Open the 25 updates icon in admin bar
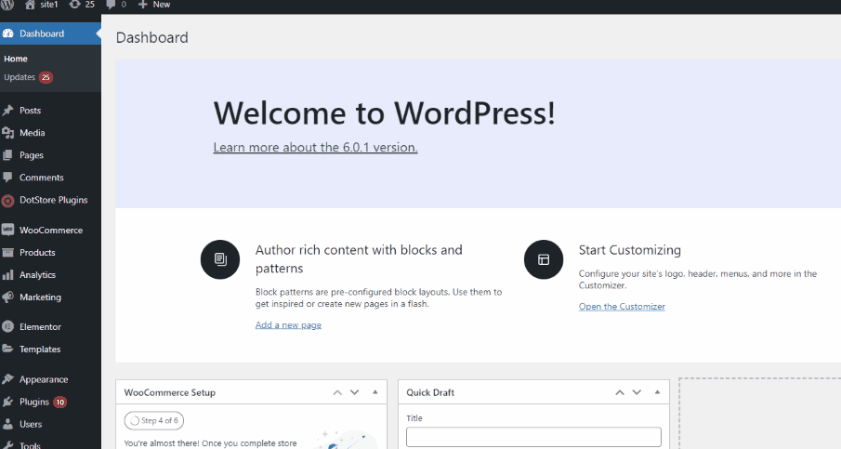The width and height of the screenshot is (841, 449). [75, 4]
